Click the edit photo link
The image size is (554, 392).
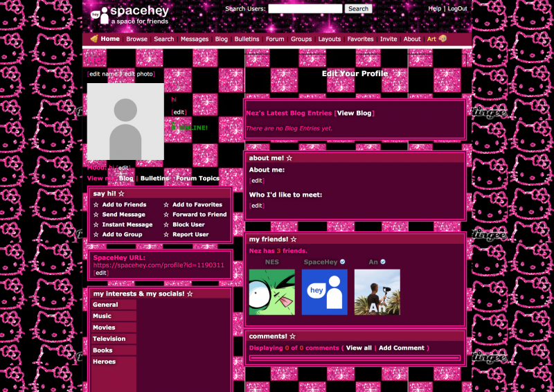[138, 74]
